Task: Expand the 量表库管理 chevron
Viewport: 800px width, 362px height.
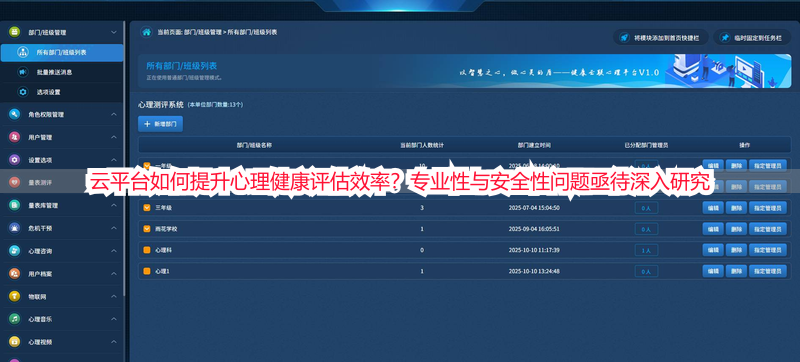Action: click(114, 205)
